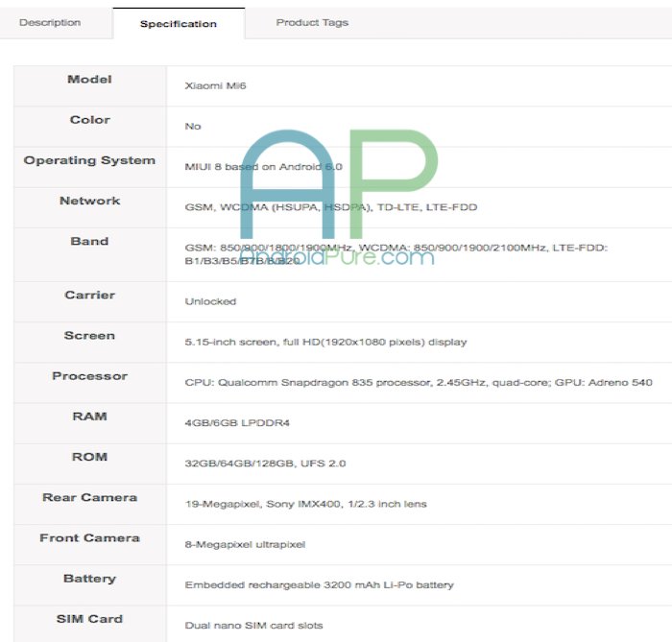
Task: Click the Battery row label
Action: [89, 579]
